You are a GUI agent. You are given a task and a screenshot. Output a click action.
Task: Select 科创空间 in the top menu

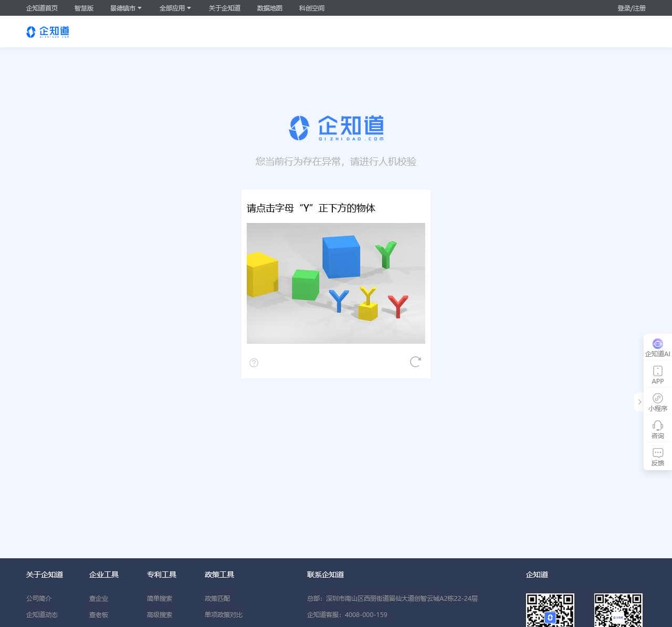click(x=311, y=8)
